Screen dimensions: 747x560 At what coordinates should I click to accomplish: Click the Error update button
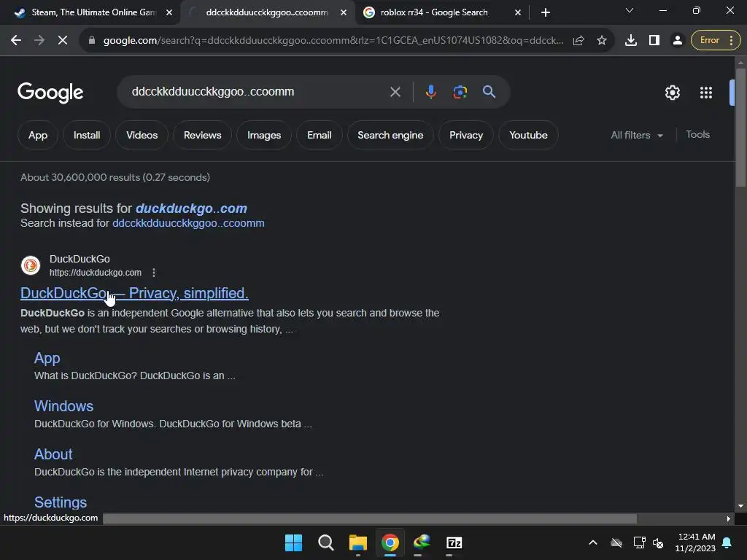(x=716, y=41)
